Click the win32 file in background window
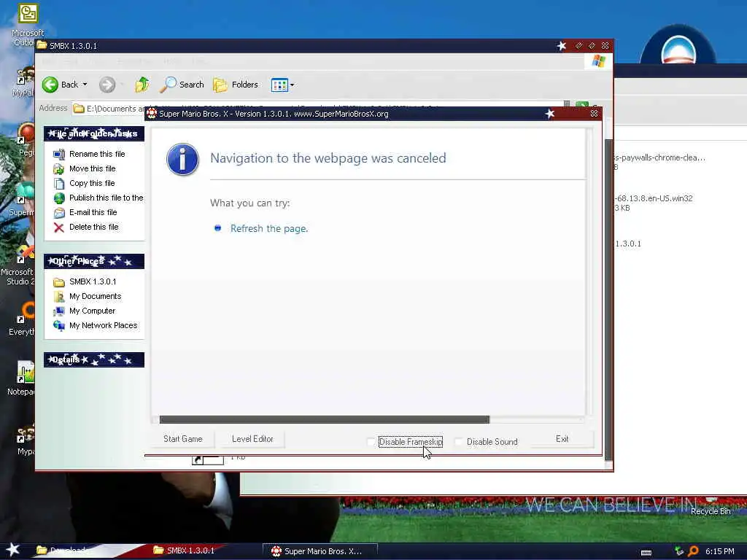Viewport: 747px width, 560px height. tap(654, 203)
